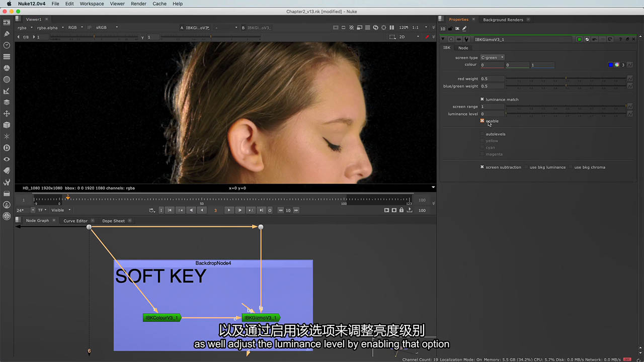This screenshot has height=362, width=644.
Task: Open the rgba.alpha channel dropdown
Action: point(50,28)
